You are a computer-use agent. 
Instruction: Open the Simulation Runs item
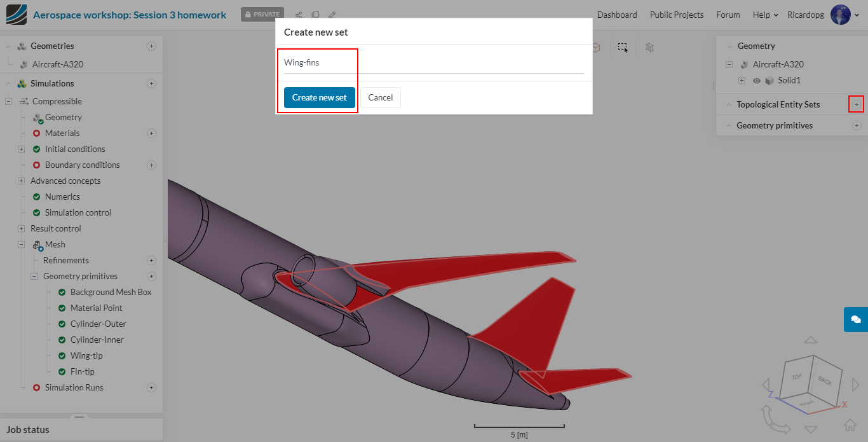click(74, 387)
